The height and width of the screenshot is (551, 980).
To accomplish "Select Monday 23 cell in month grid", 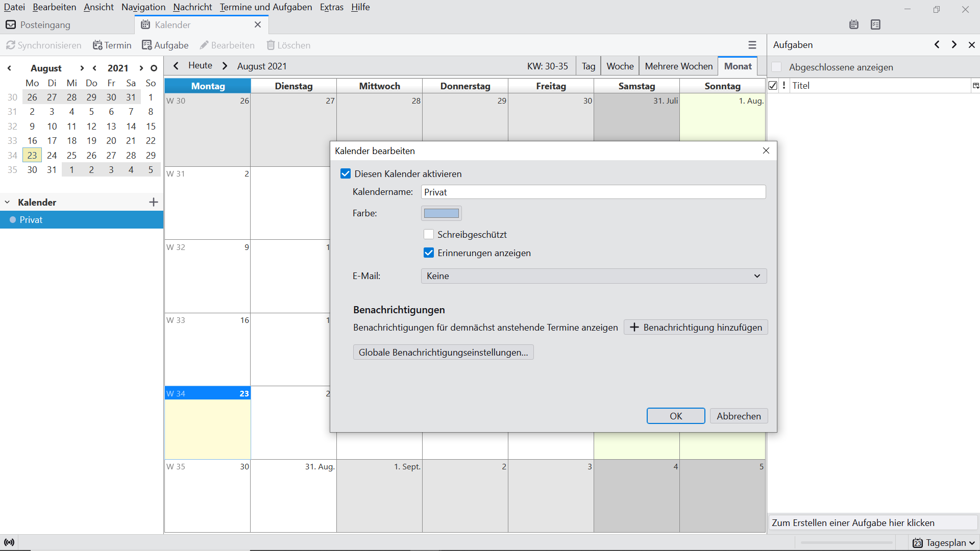I will coord(207,423).
